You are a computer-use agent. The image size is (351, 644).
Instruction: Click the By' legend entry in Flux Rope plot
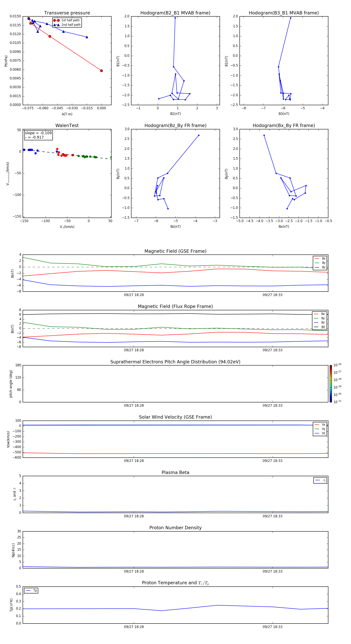320,318
